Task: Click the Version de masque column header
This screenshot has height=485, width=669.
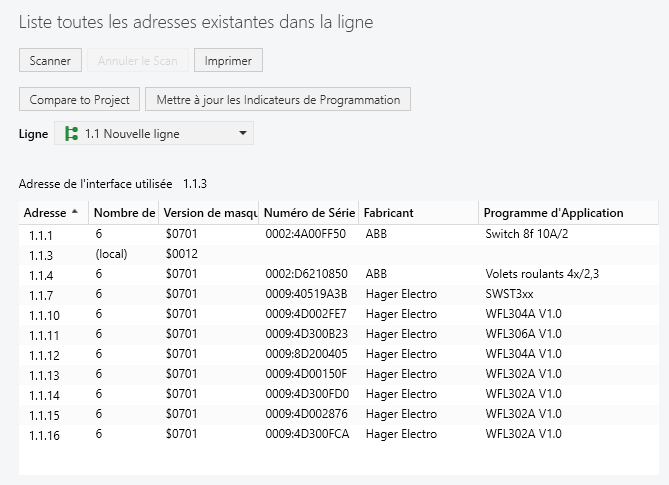Action: coord(208,213)
